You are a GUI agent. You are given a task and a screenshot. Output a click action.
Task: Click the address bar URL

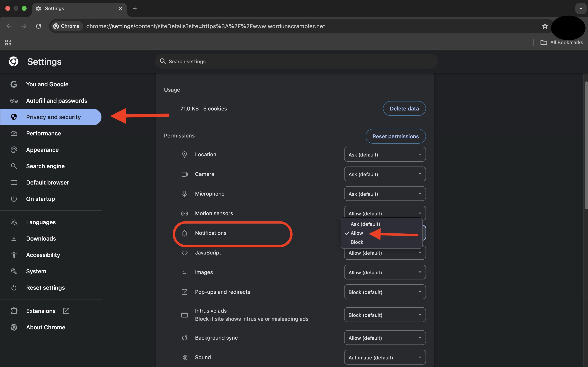(x=206, y=26)
